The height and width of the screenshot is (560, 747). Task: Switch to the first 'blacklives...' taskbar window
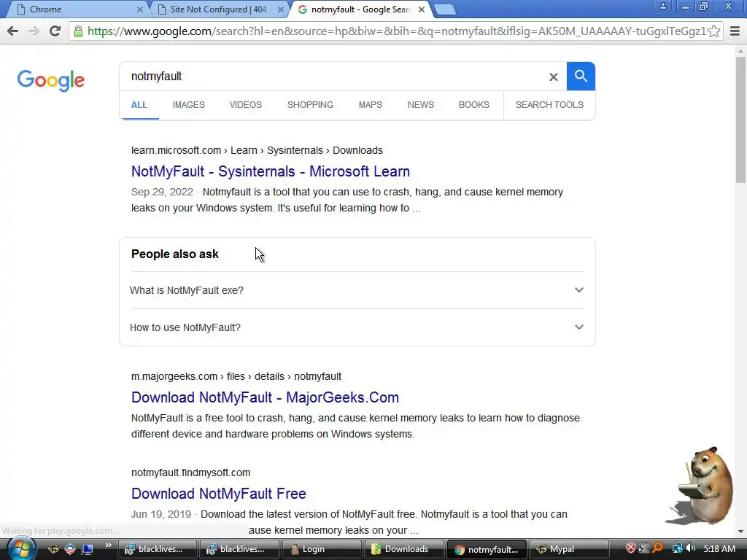point(158,550)
